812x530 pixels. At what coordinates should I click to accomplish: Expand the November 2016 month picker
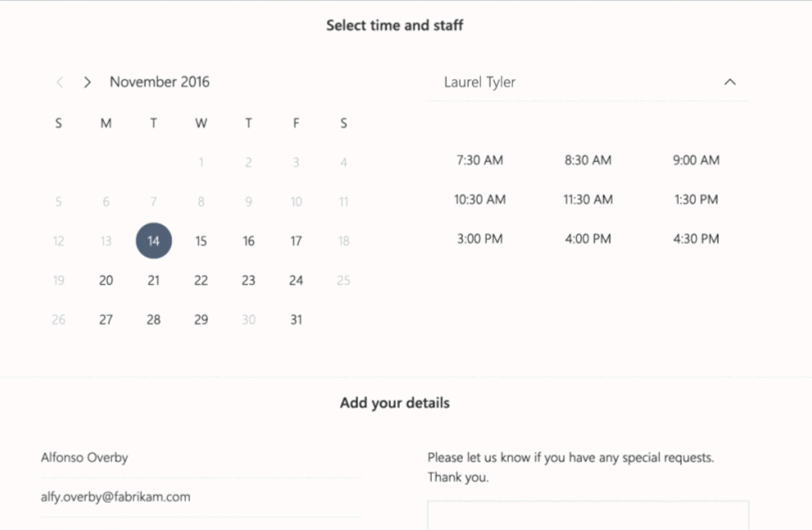[x=159, y=82]
